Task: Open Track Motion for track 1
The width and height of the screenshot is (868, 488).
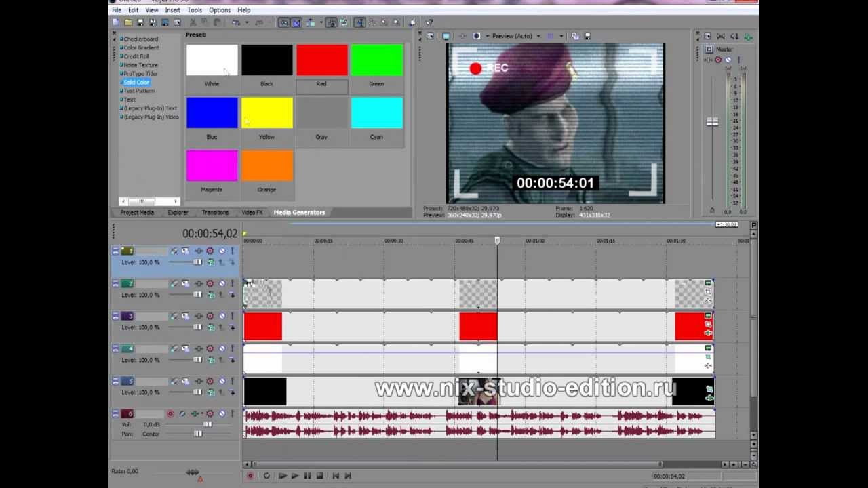Action: click(x=185, y=251)
